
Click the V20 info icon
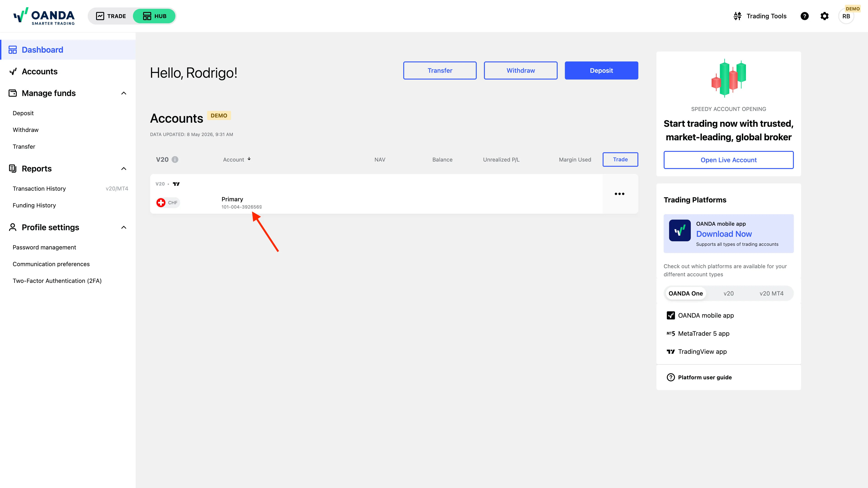tap(175, 160)
